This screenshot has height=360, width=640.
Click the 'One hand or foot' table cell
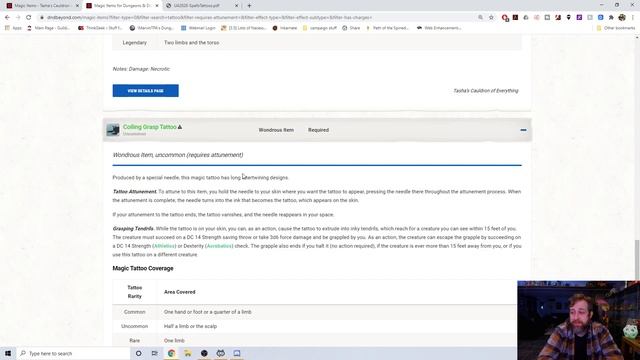click(208, 312)
